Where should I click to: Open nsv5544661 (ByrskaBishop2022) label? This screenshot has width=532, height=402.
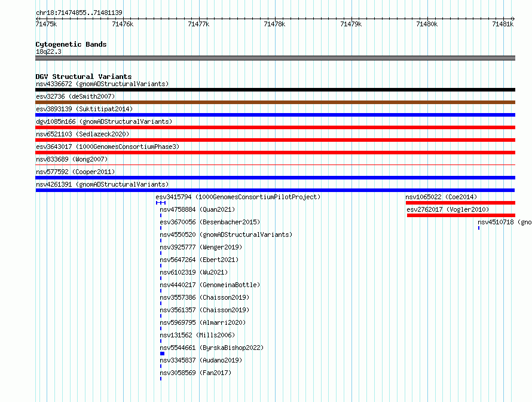pyautogui.click(x=212, y=348)
